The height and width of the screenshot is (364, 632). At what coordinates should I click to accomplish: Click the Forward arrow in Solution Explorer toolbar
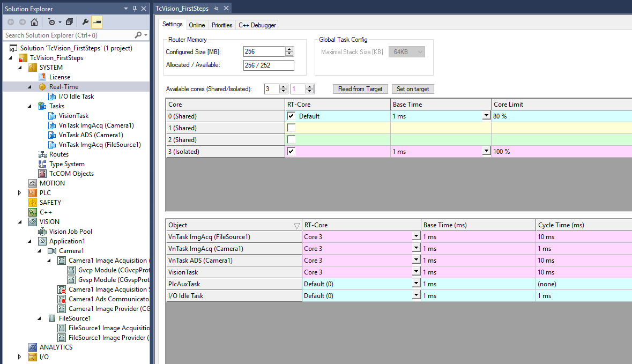tap(23, 22)
